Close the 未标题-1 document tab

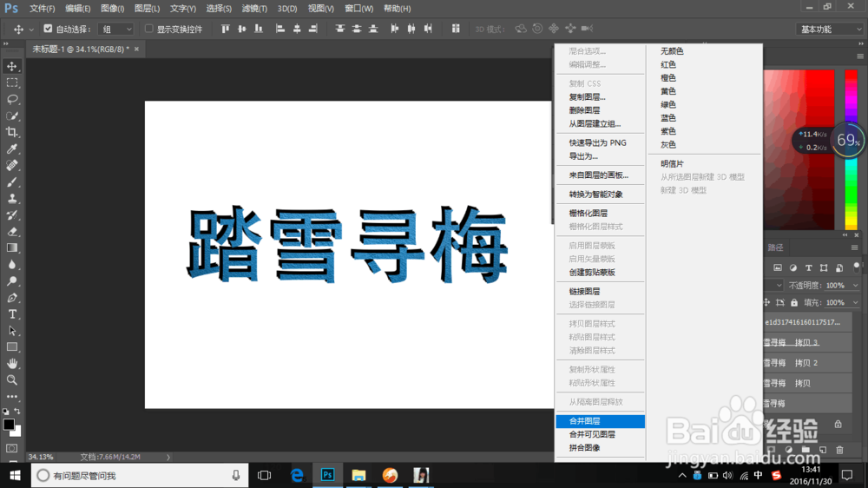(137, 49)
